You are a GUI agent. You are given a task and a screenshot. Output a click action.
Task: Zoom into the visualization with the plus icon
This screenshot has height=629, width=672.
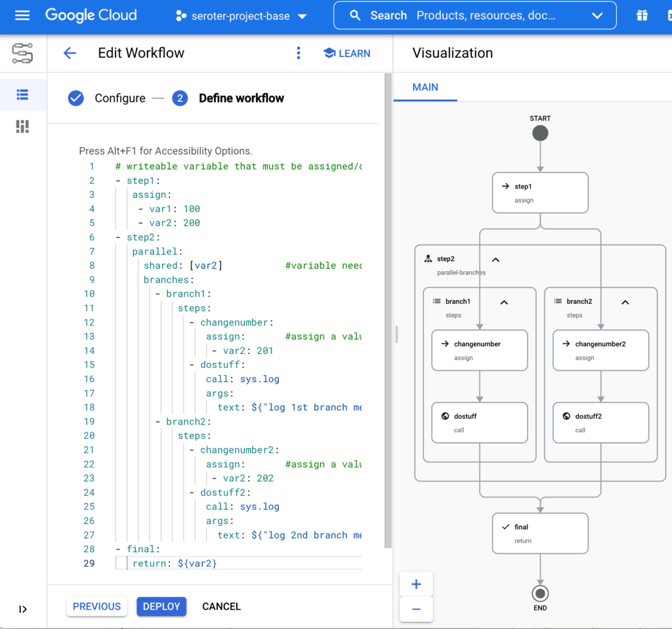tap(416, 583)
